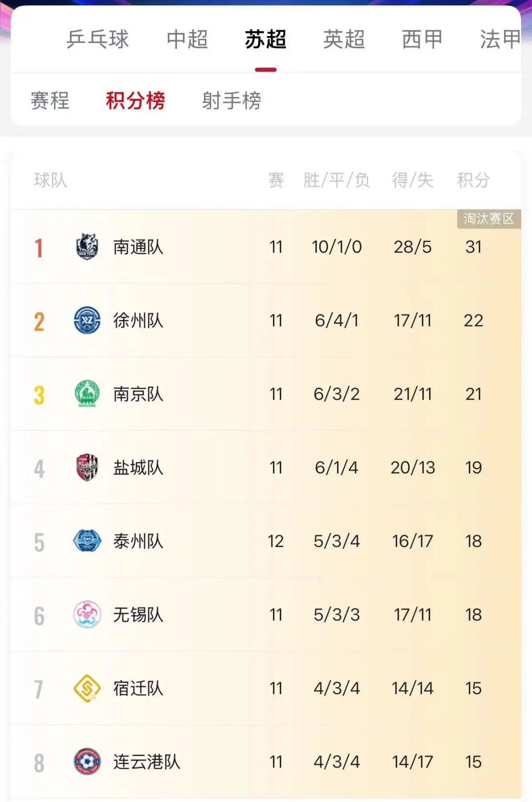Image resolution: width=532 pixels, height=802 pixels.
Task: Open the 无锡队 pink logo
Action: point(87,614)
